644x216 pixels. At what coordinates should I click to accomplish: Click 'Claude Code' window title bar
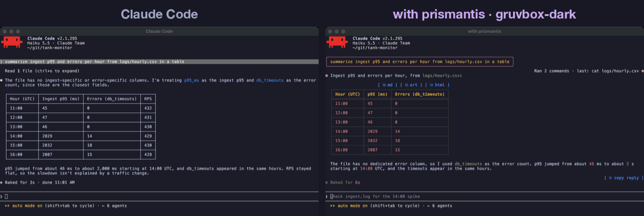click(159, 31)
